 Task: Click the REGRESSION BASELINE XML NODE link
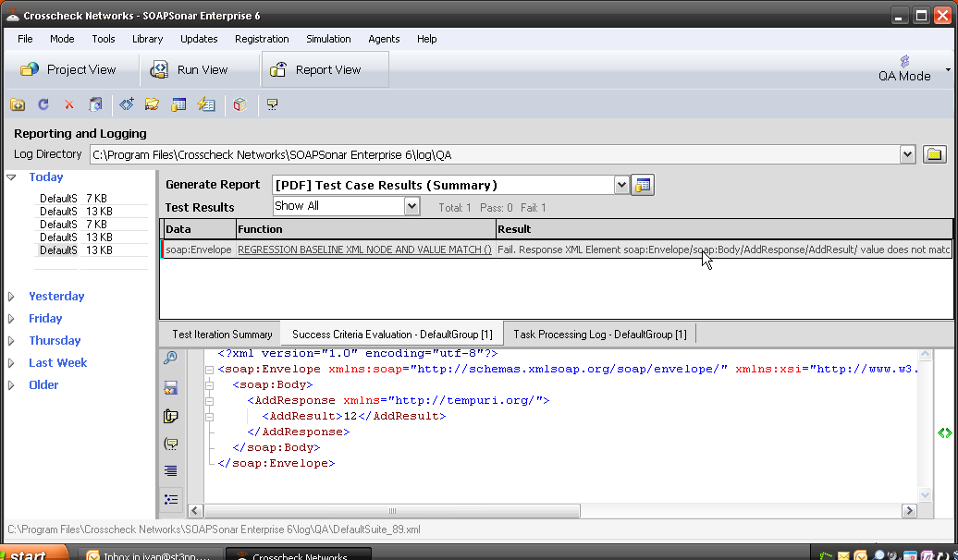point(364,250)
